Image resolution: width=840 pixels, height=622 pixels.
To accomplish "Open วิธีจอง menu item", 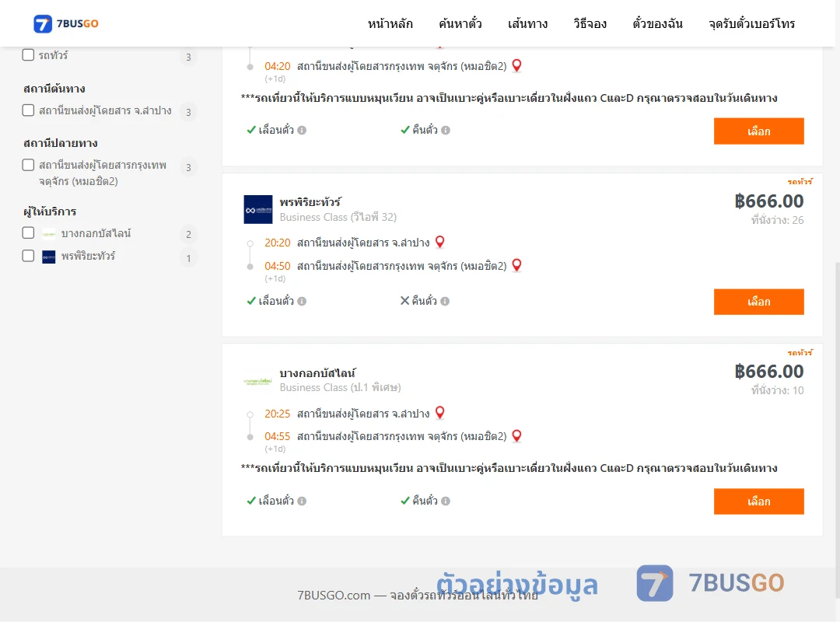I will point(590,23).
